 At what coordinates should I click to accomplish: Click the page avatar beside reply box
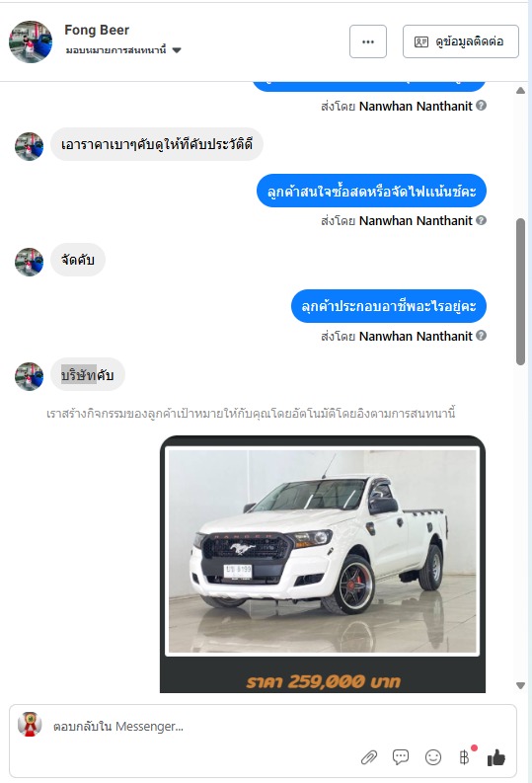click(30, 725)
